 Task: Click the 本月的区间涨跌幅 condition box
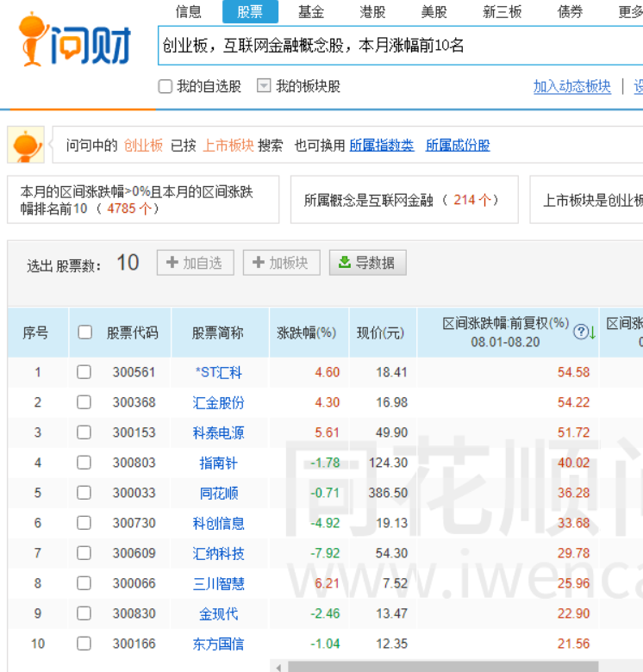tap(143, 199)
